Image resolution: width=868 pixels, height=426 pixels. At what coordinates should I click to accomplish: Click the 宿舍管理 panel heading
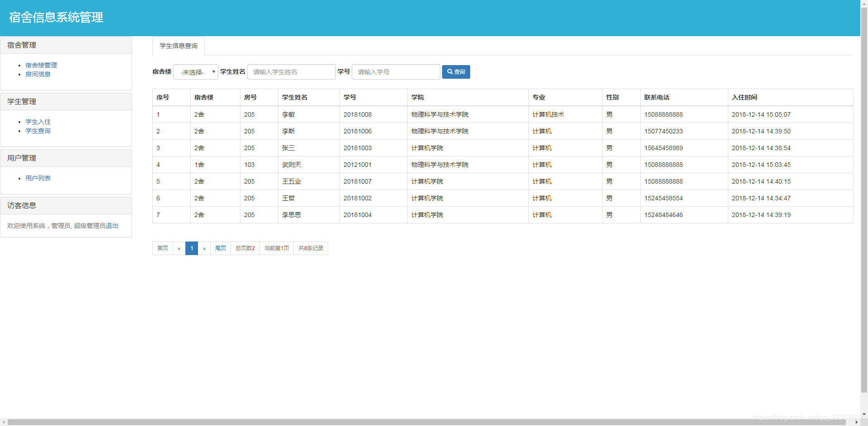66,45
